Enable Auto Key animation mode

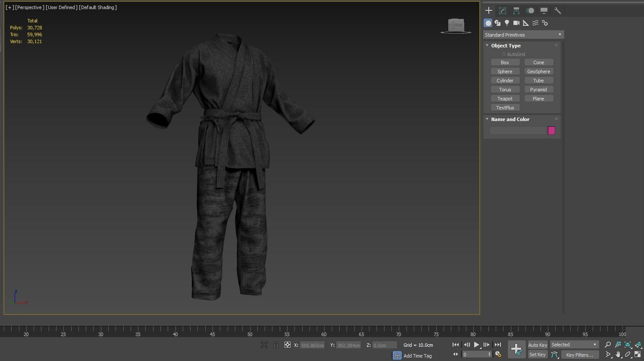(x=538, y=345)
